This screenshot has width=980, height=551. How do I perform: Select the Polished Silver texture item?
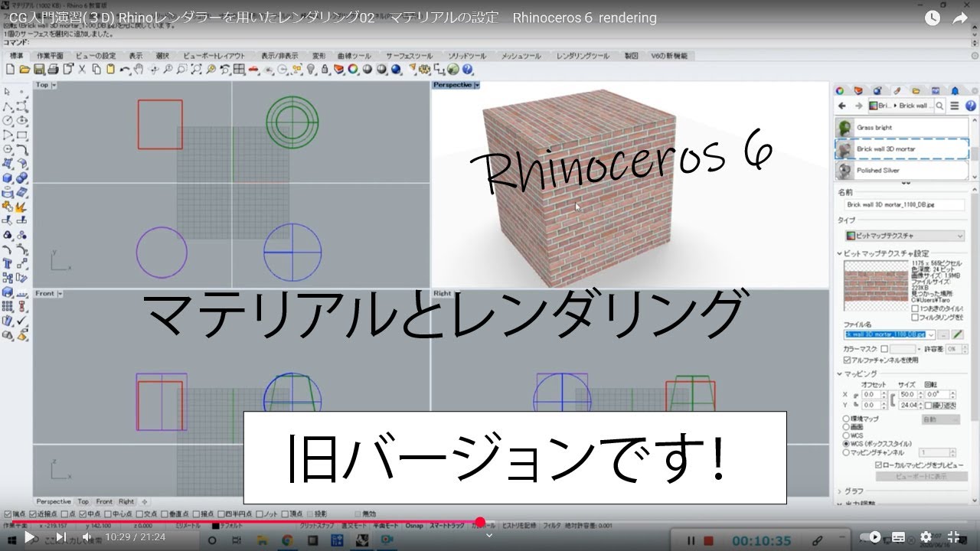(901, 170)
